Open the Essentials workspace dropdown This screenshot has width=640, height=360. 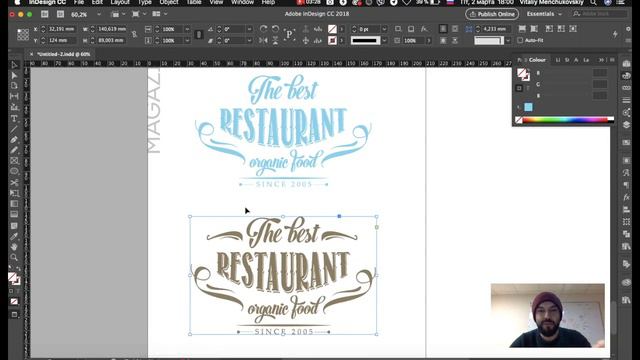tap(544, 14)
